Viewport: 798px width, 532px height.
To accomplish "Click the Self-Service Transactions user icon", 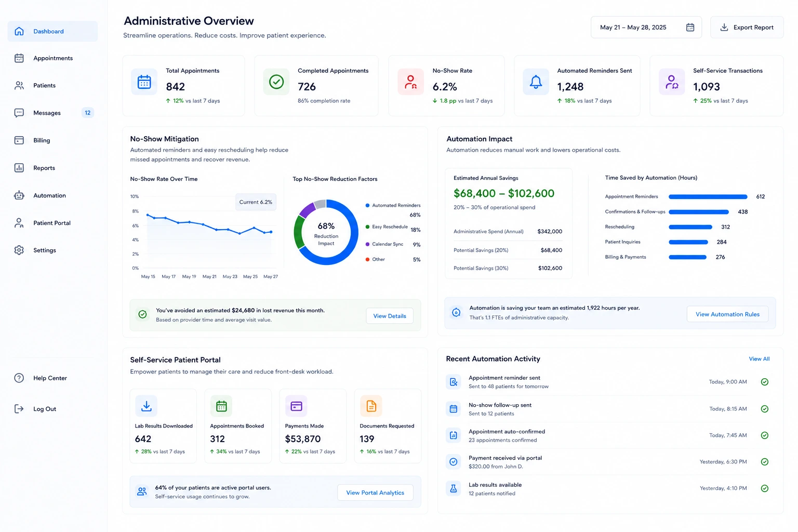I will (672, 82).
